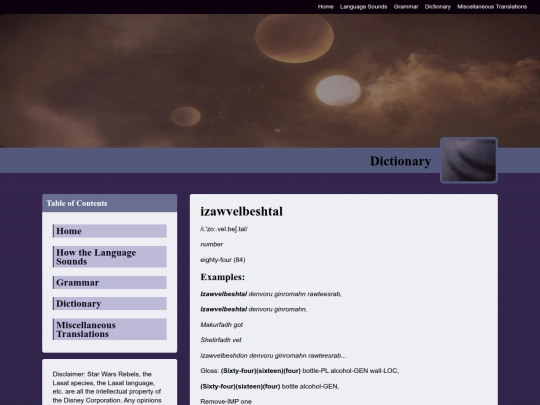Viewport: 540px width, 405px height.
Task: Click the line starting 'izawvelbeshdon denvoru'
Action: [273, 355]
